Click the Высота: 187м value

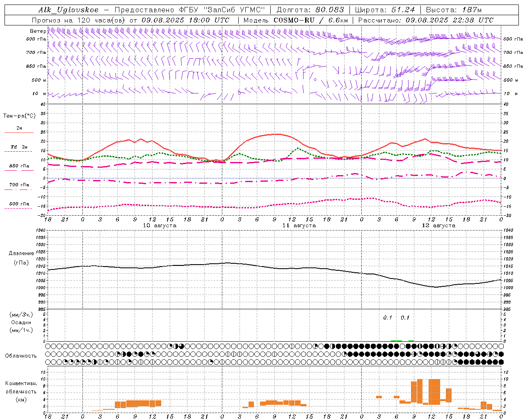tap(454, 10)
